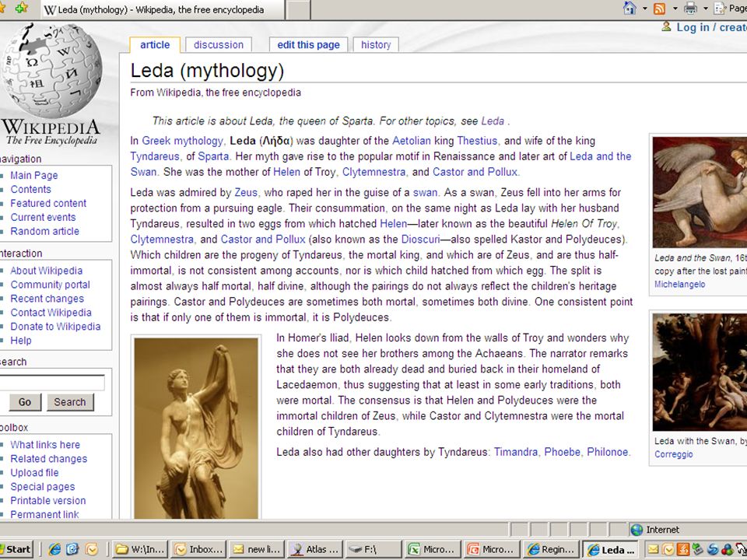Open the Leda and the Swan painting thumbnail
Viewport: 747px width, 560px height.
700,192
